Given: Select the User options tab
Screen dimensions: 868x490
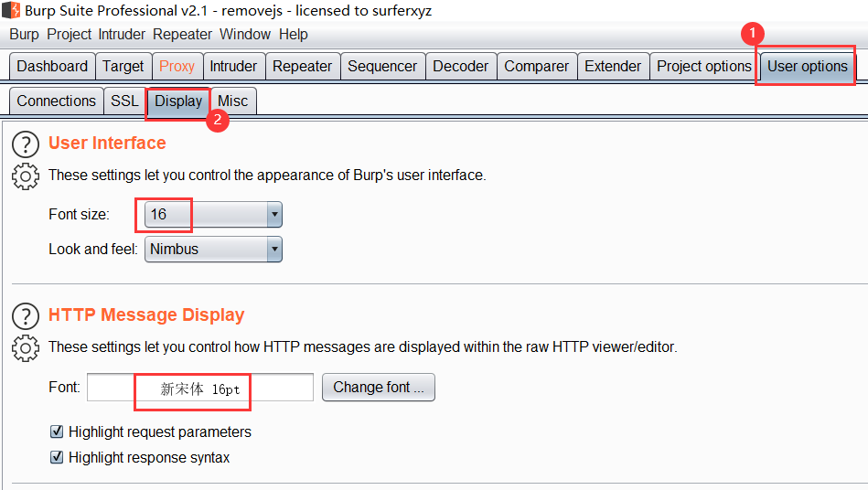Looking at the screenshot, I should (807, 67).
